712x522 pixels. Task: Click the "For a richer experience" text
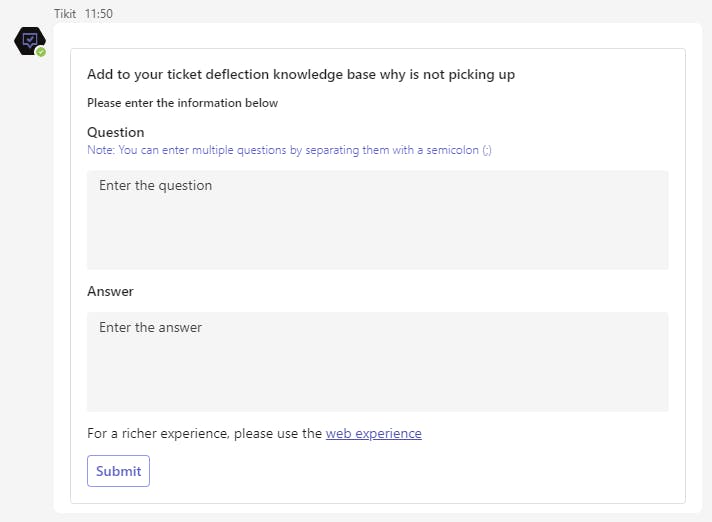point(205,433)
